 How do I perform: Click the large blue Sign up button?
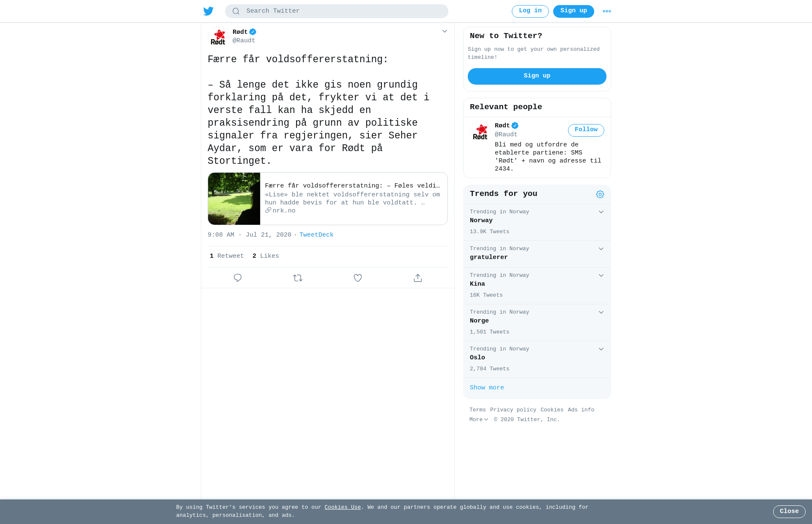[x=537, y=76]
